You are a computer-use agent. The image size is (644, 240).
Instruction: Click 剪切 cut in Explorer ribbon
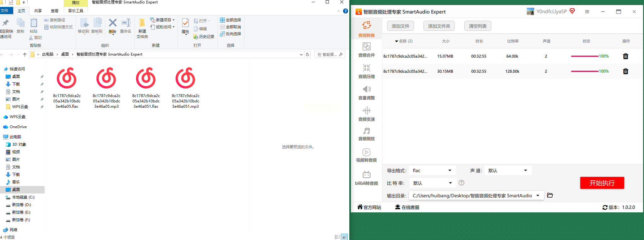(x=35, y=38)
